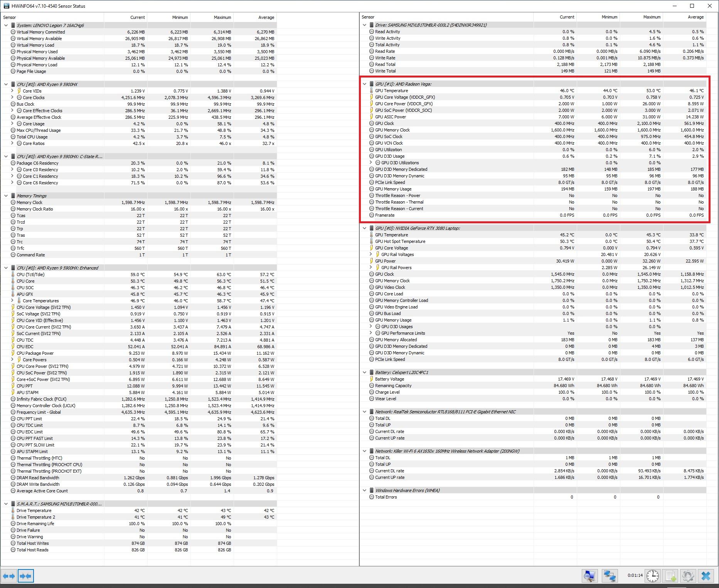Click the 0:01:14 elapsed time display
Viewport: 719px width, 588px height.
point(635,575)
